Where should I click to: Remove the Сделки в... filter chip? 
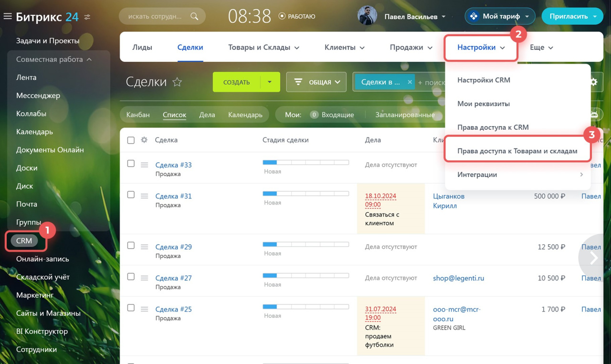410,82
